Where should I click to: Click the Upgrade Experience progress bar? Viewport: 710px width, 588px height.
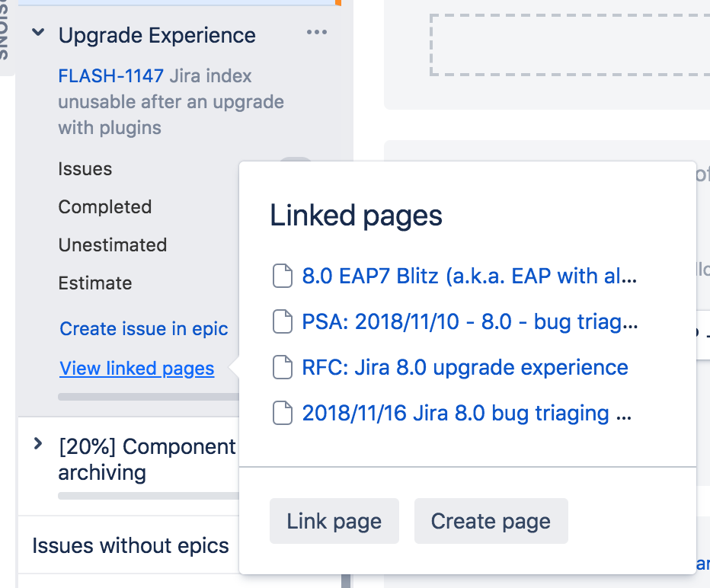click(x=149, y=397)
